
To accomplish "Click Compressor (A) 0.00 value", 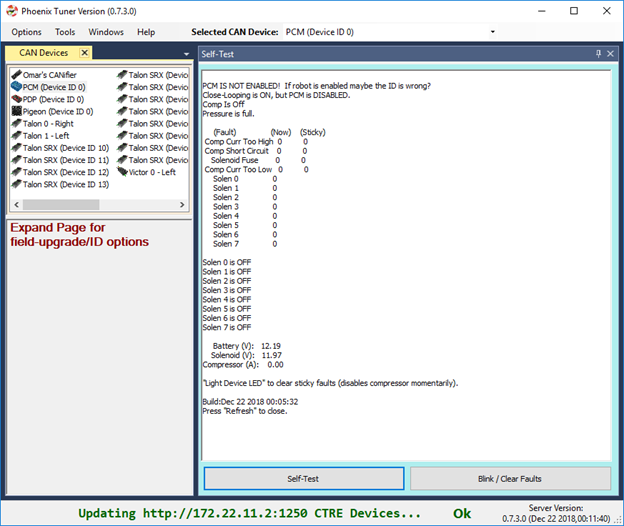I will pyautogui.click(x=275, y=364).
